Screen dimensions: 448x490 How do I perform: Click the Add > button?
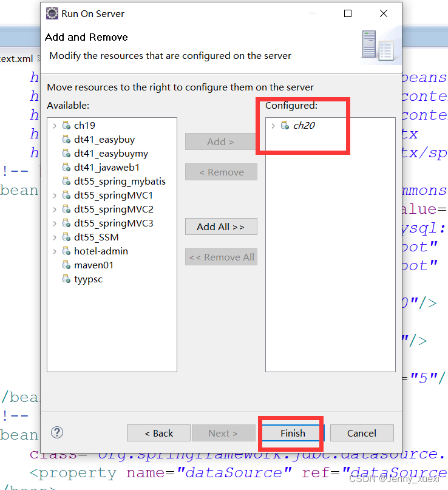pyautogui.click(x=221, y=141)
